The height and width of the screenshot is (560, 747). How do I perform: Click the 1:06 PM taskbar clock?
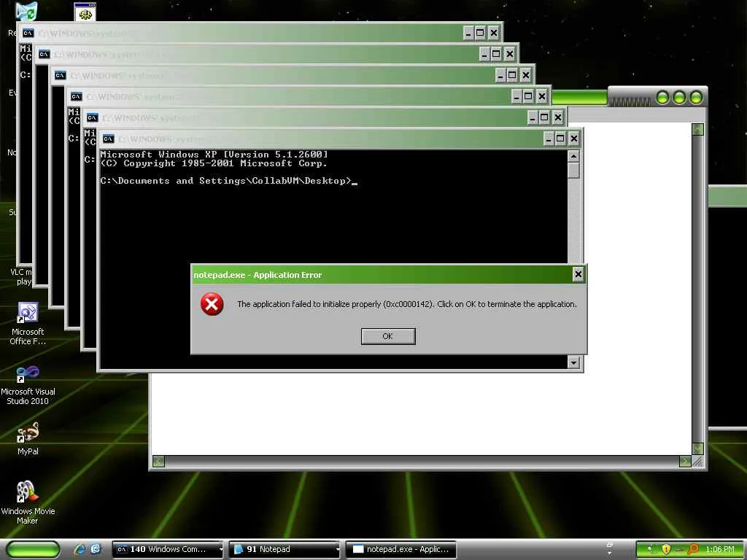[x=720, y=550]
